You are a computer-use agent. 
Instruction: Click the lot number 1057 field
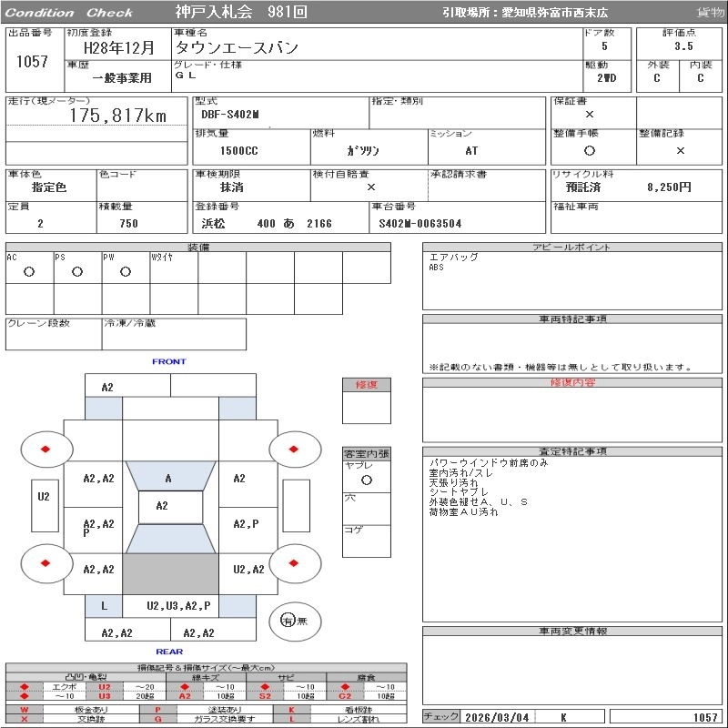(33, 62)
